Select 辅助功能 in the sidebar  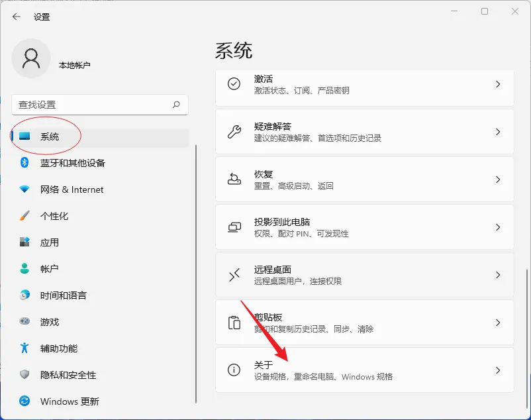coord(99,348)
